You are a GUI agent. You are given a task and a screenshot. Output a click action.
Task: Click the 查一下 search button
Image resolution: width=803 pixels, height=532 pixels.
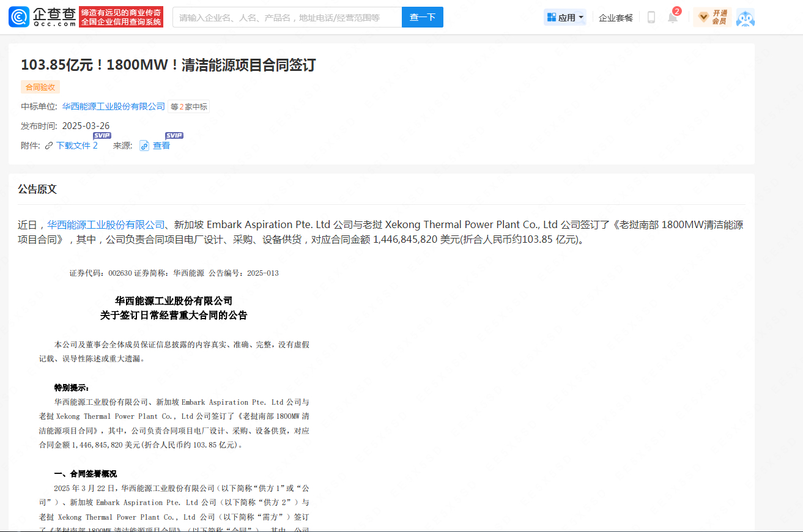(x=423, y=17)
